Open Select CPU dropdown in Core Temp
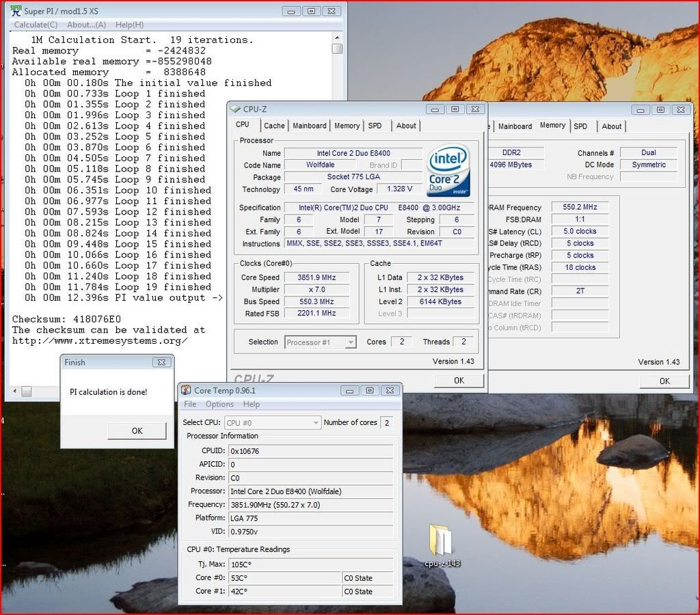The width and height of the screenshot is (700, 615). tap(273, 422)
